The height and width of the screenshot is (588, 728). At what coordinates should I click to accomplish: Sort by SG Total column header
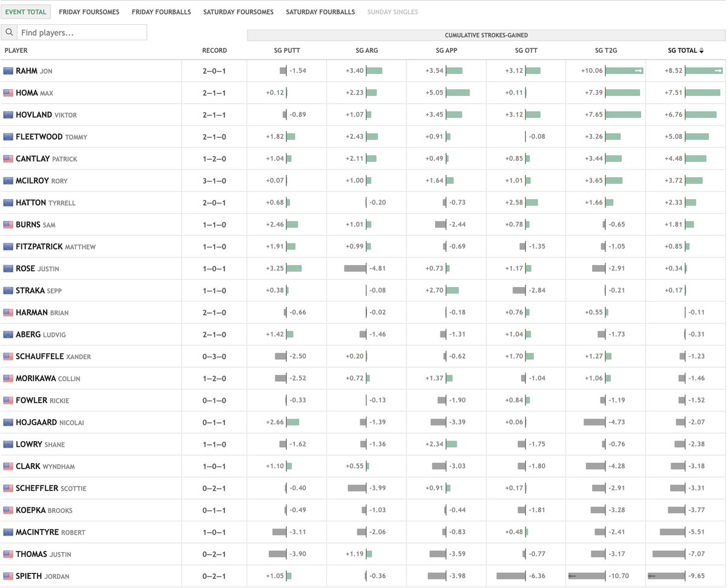pos(686,50)
